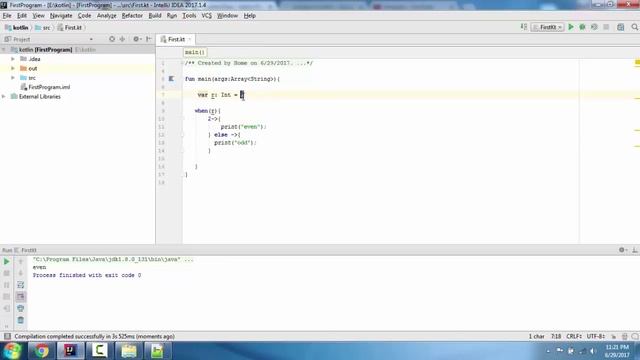Open the Navigate menu
640x360 pixels.
[61, 16]
